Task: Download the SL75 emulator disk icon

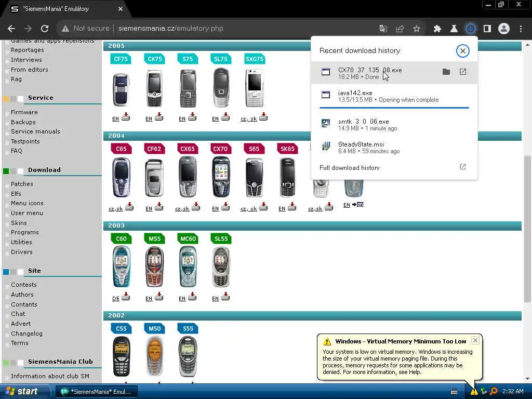Action: [225, 117]
